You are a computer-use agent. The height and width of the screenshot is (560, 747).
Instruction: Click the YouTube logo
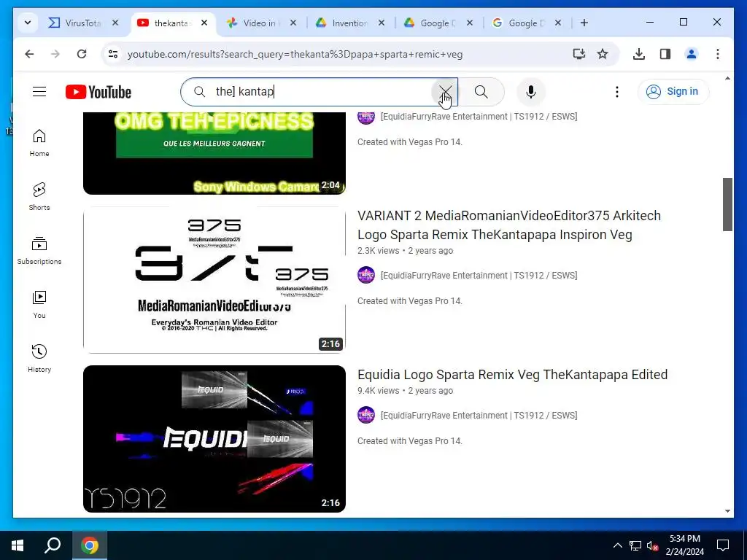(98, 92)
